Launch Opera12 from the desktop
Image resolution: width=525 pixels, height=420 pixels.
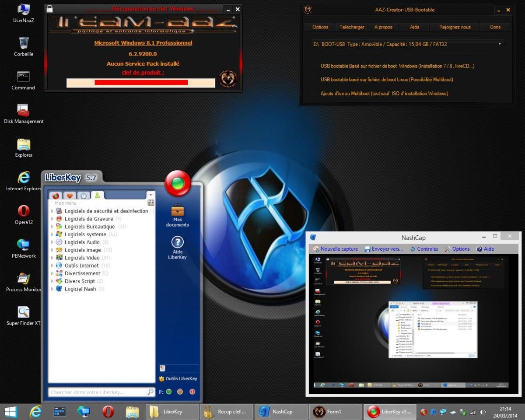[24, 215]
